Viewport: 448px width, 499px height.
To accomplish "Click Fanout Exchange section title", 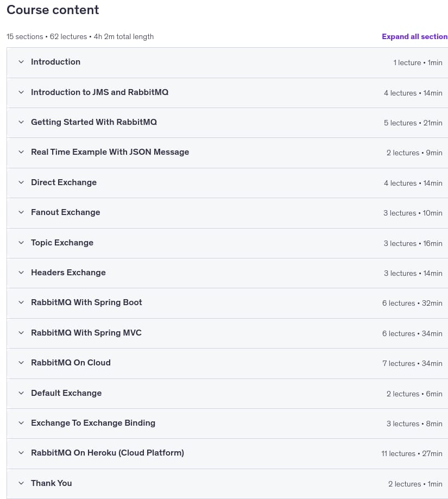I will coord(66,212).
